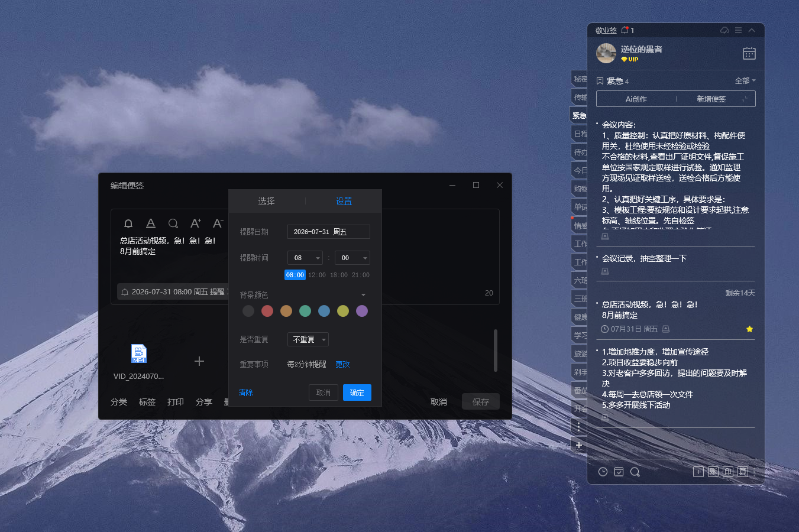The height and width of the screenshot is (532, 799).
Task: Pick the purple background color swatch
Action: pos(362,311)
